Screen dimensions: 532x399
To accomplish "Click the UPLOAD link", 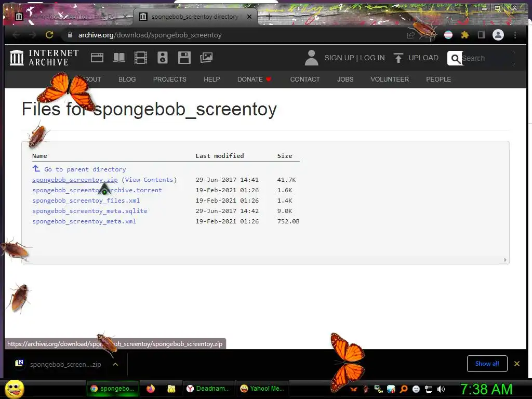I will click(423, 58).
